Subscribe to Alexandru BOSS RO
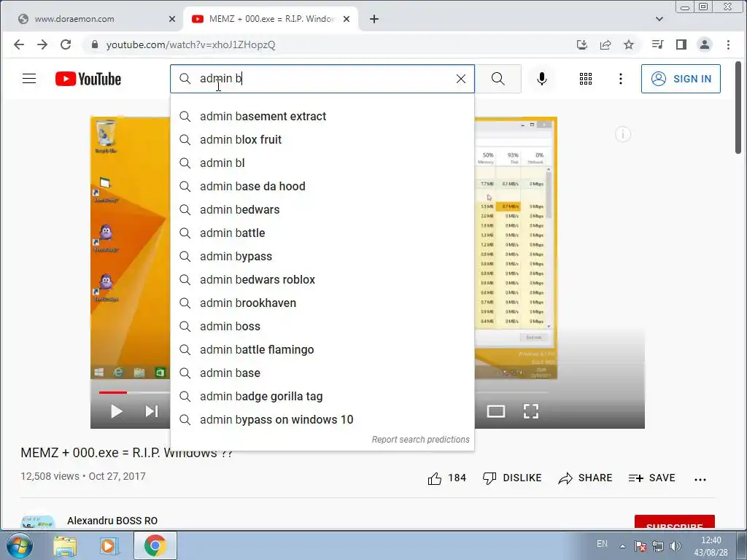Viewport: 747px width, 560px height. click(674, 522)
